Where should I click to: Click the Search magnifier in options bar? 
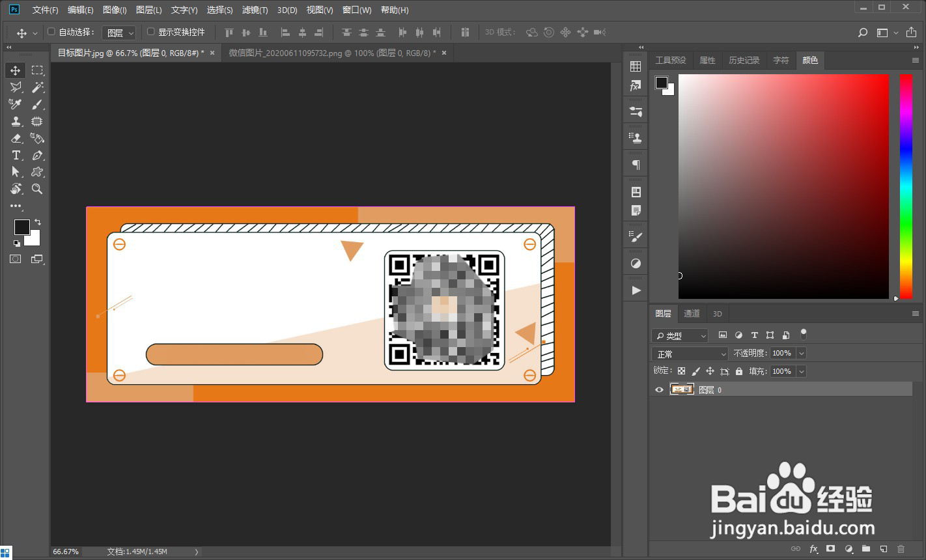[x=863, y=33]
